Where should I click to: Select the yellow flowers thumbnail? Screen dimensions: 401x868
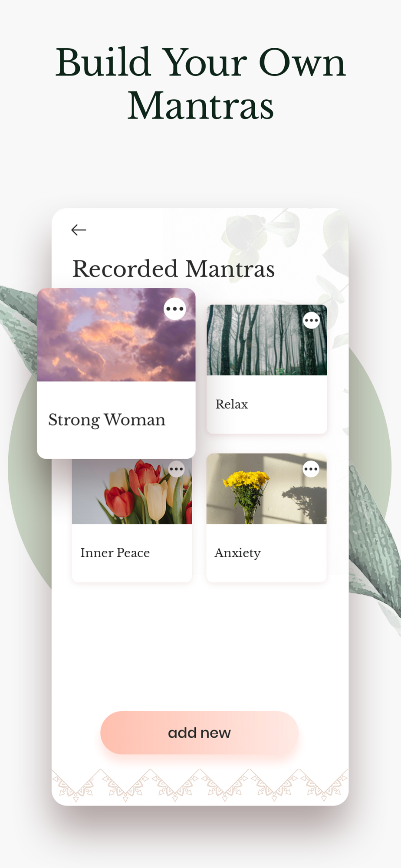point(266,489)
